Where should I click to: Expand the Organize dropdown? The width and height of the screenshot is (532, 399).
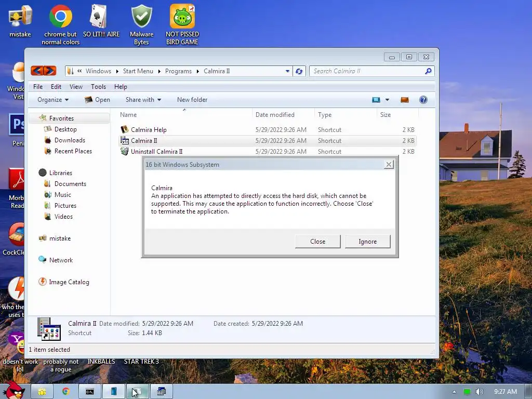[53, 99]
